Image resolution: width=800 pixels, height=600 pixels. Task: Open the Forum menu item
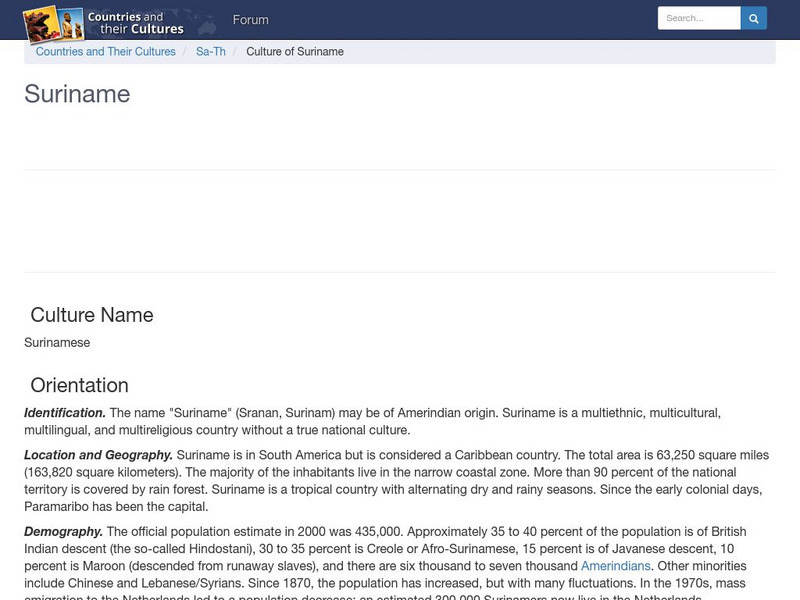pos(250,20)
